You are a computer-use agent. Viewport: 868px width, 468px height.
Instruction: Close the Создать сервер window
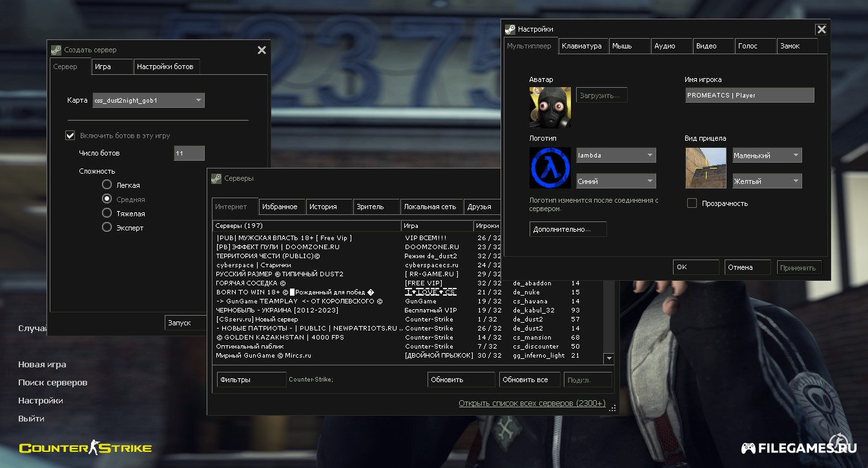coord(262,50)
